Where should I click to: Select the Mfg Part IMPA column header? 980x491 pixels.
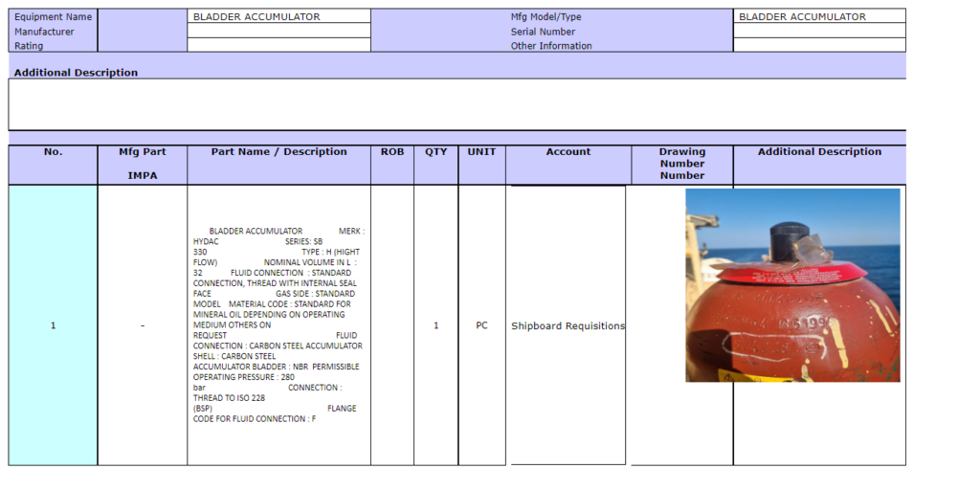click(x=143, y=164)
